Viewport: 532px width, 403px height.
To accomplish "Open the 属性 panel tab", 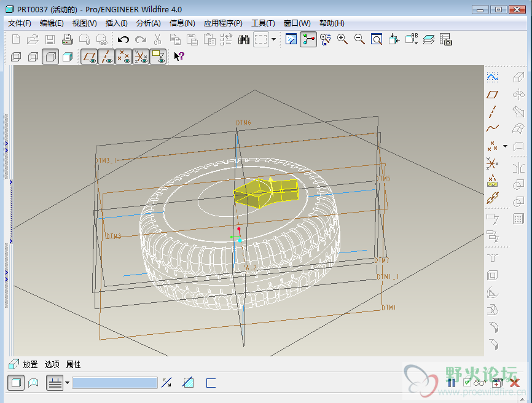I will [x=73, y=364].
